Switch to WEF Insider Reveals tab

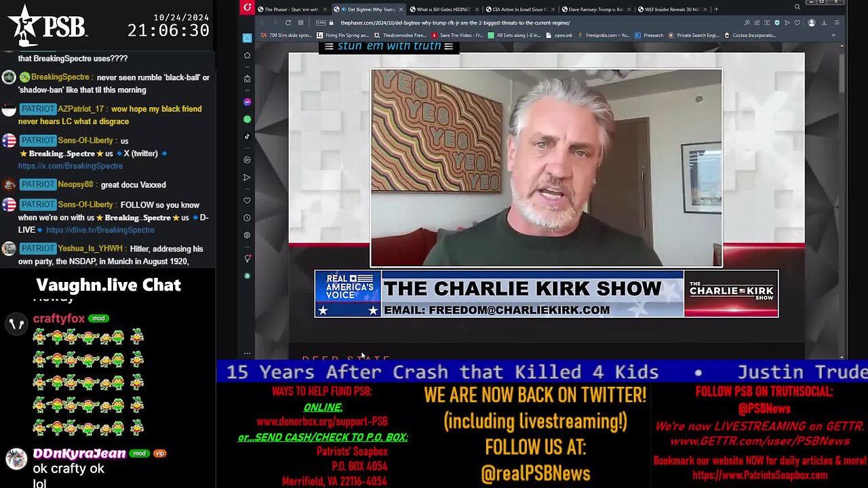pos(673,9)
